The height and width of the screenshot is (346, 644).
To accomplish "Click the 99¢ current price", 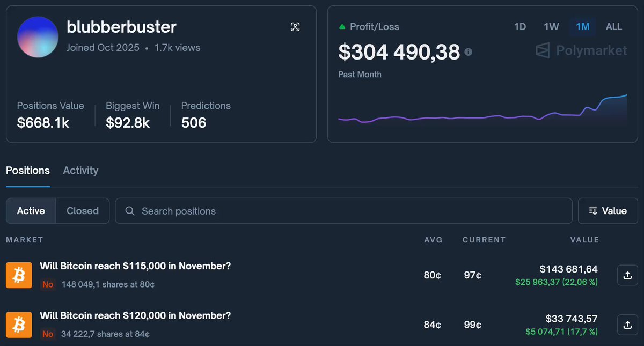I will coord(473,325).
